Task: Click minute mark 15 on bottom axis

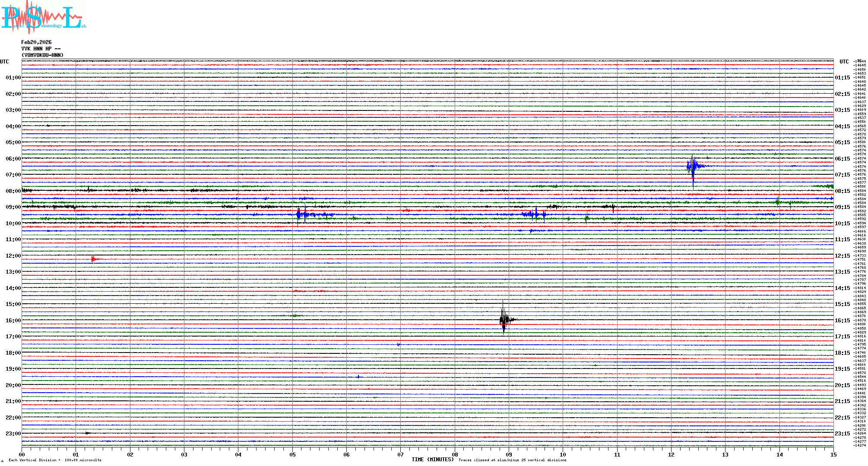Action: 833,454
